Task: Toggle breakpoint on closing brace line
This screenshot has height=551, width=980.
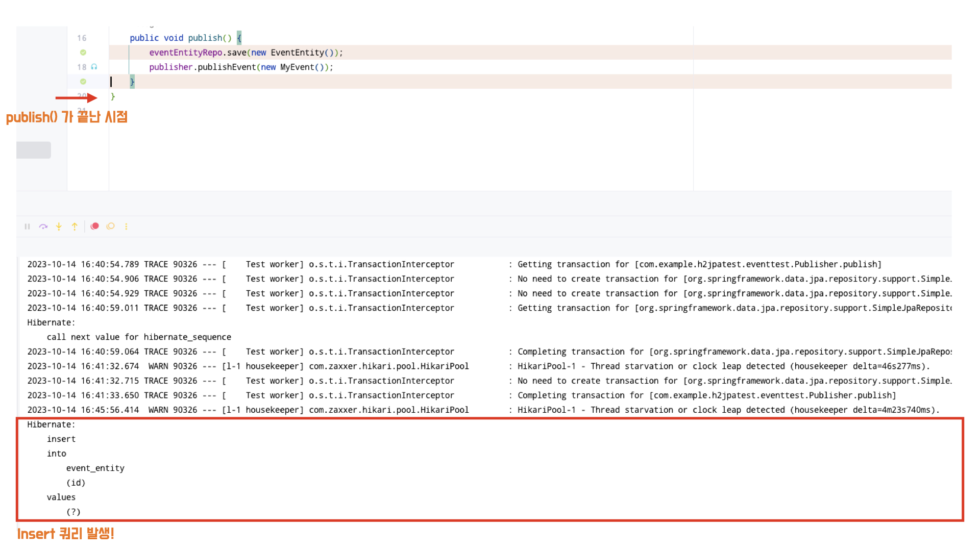Action: (x=83, y=82)
